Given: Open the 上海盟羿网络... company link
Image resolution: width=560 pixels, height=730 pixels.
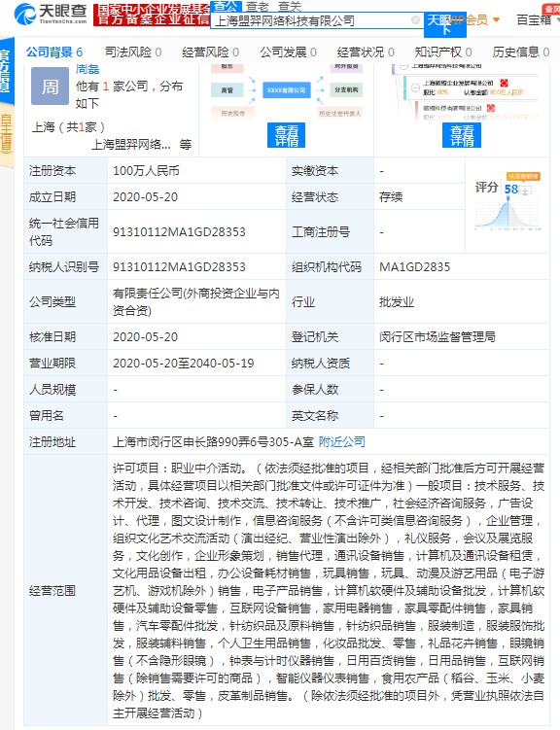Looking at the screenshot, I should pos(131,145).
